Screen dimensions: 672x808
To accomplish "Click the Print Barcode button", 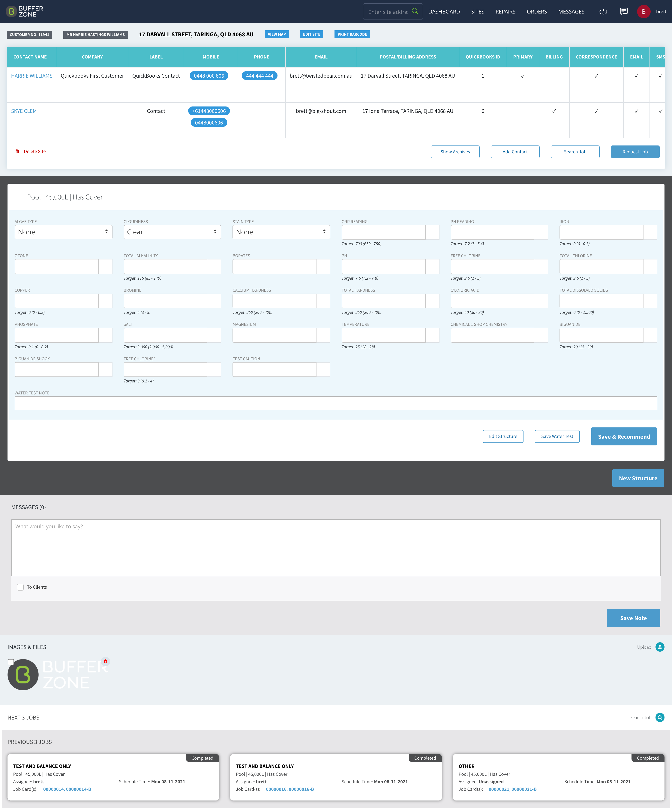I will pos(352,34).
